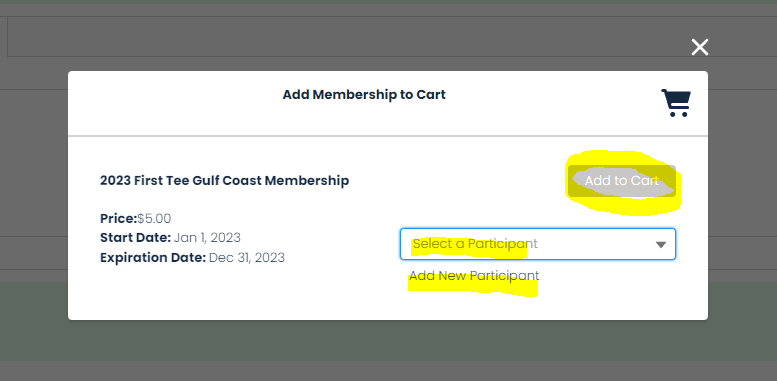
Task: Click the Select a Participant placeholder text
Action: coord(475,244)
